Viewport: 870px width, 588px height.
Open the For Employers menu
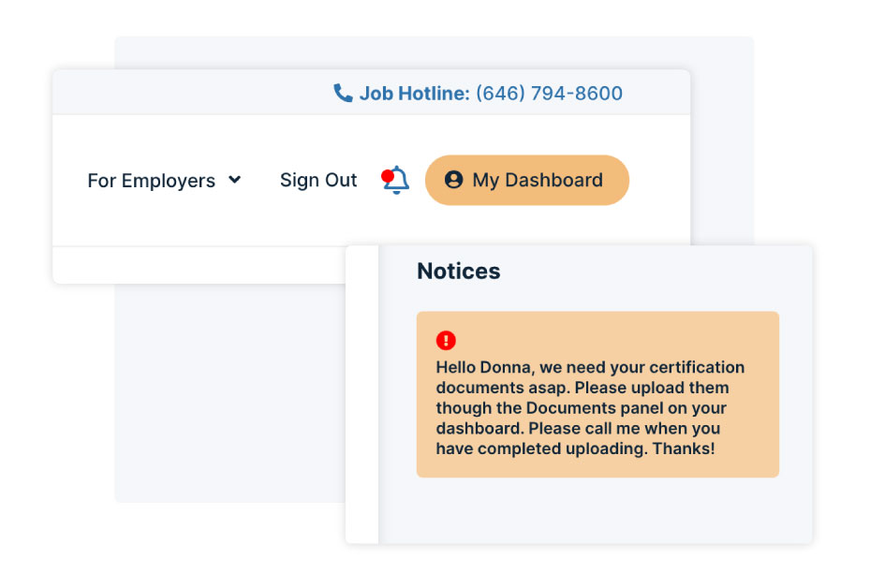[x=164, y=181]
